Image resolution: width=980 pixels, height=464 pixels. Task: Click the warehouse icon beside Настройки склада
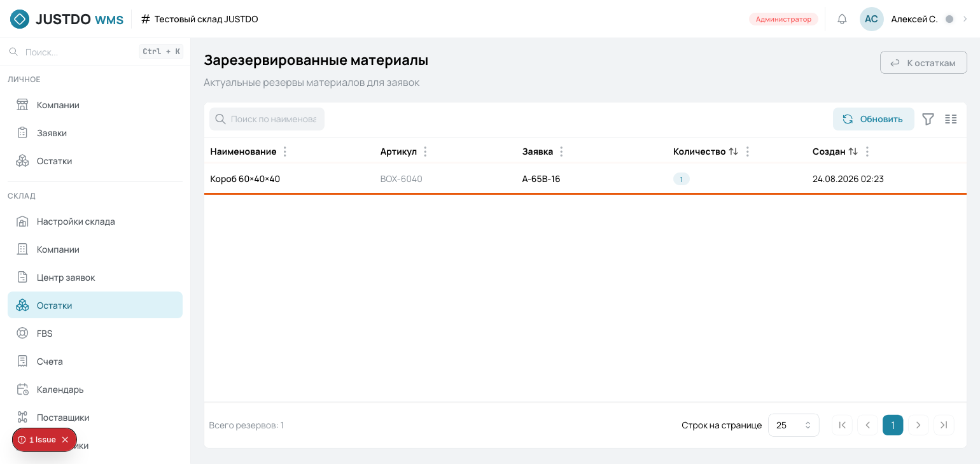(22, 221)
